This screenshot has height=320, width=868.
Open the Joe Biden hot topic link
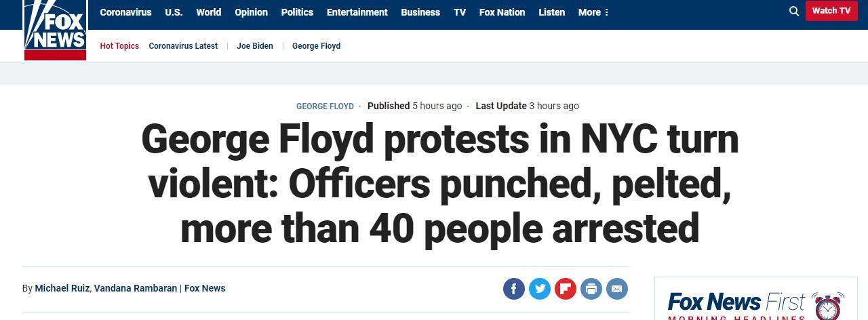click(x=255, y=46)
